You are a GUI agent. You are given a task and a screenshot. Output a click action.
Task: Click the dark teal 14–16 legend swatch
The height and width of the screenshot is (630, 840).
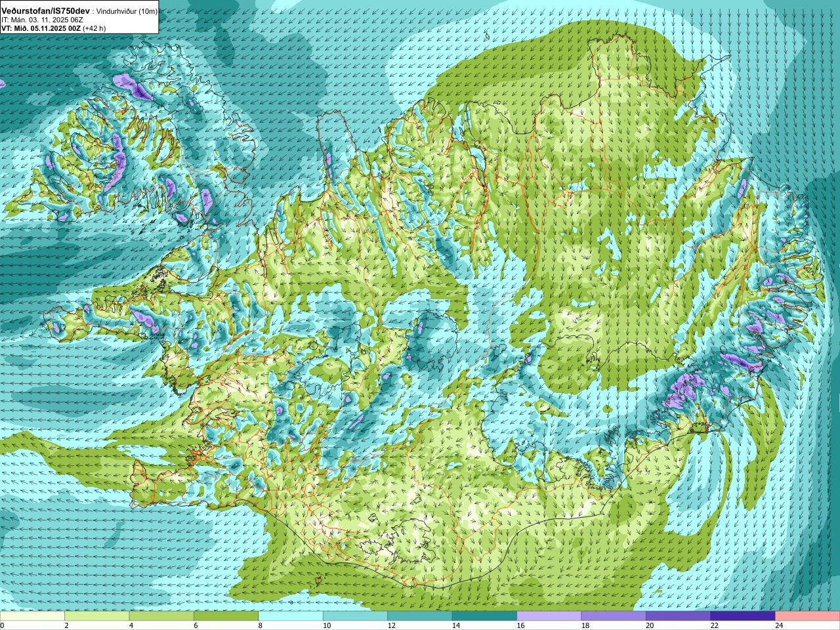pyautogui.click(x=484, y=616)
